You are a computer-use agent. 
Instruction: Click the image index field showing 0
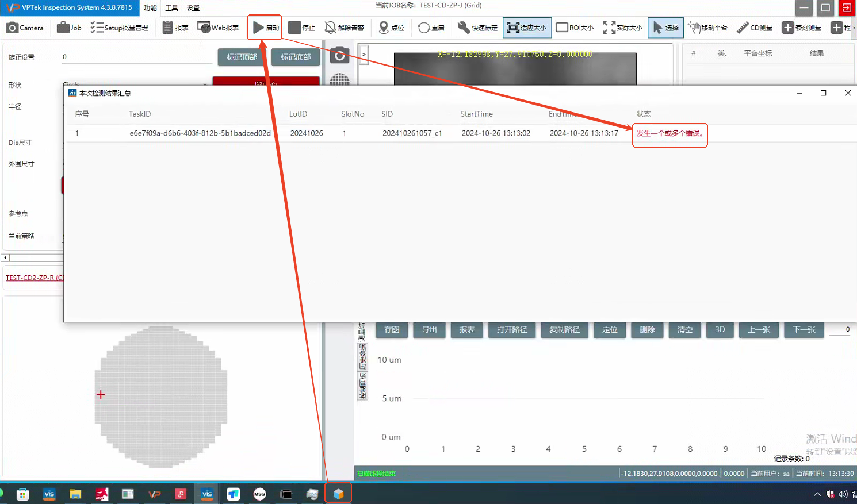click(x=840, y=330)
